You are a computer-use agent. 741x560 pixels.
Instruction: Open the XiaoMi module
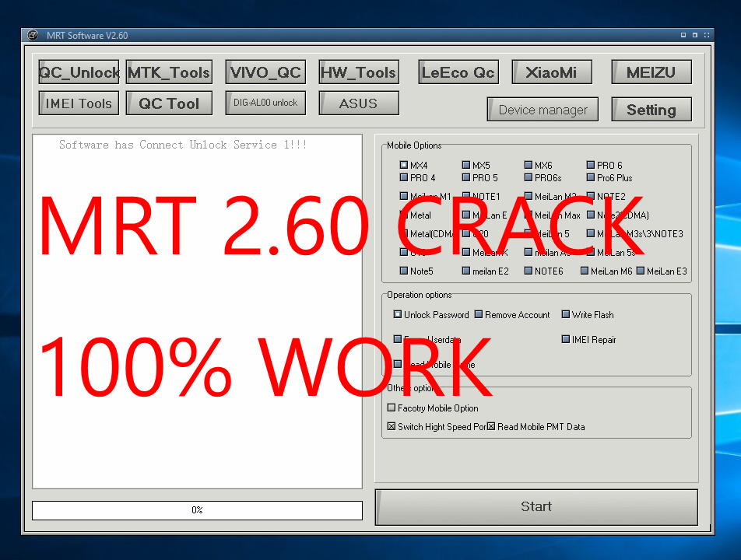click(x=552, y=72)
